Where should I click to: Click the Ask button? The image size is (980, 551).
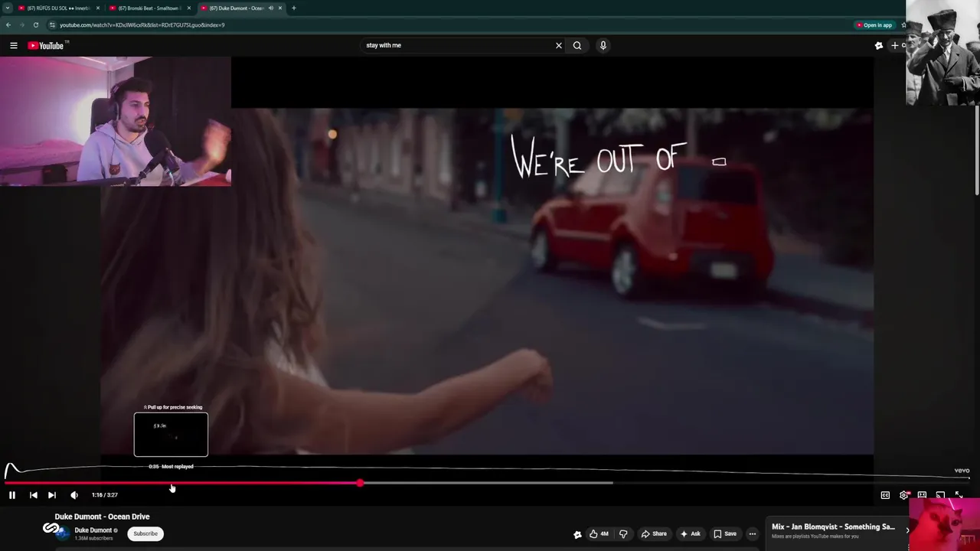[690, 534]
